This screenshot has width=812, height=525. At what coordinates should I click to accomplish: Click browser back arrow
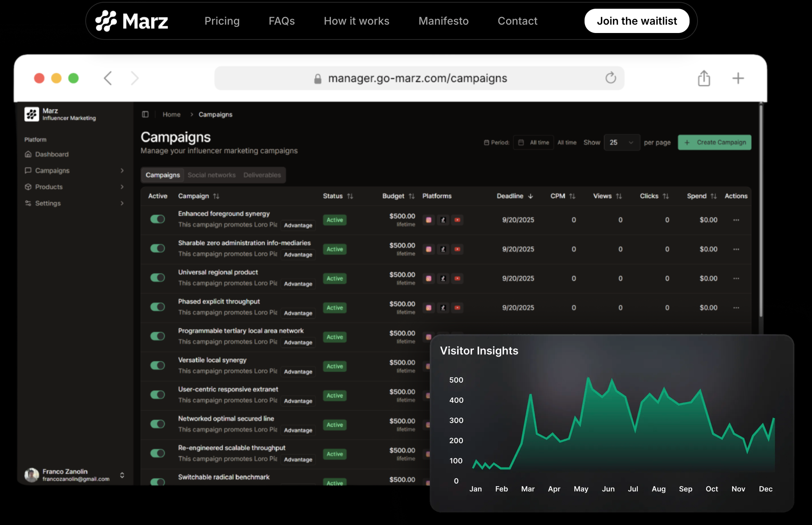tap(108, 78)
